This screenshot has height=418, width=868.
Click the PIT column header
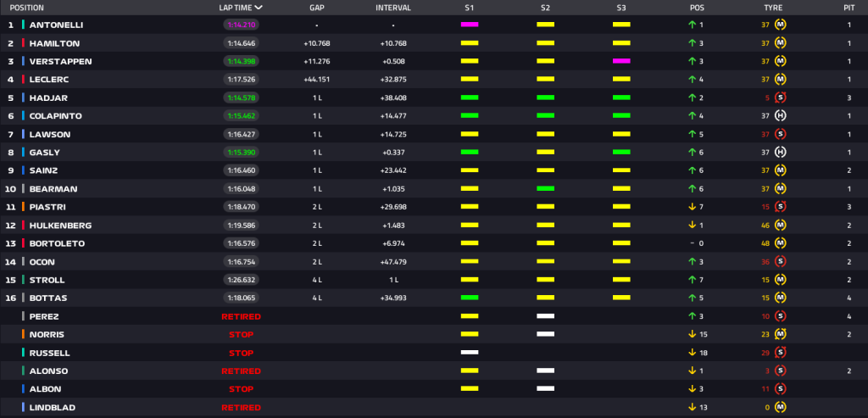(x=849, y=8)
